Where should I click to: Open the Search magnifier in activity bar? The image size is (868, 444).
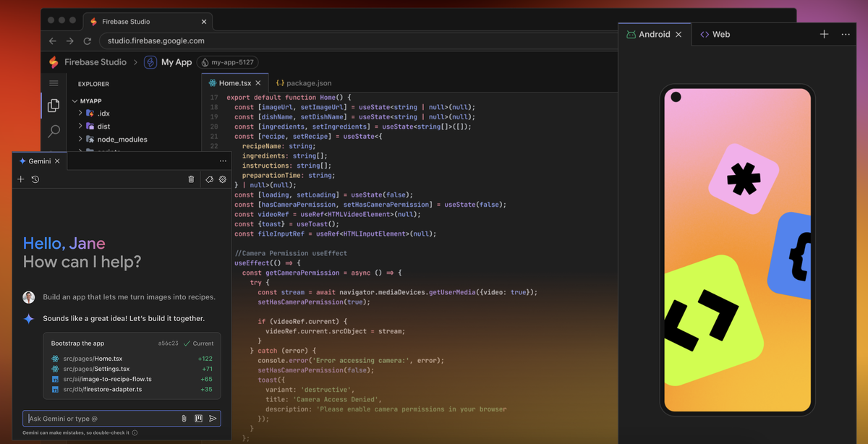[x=54, y=132]
